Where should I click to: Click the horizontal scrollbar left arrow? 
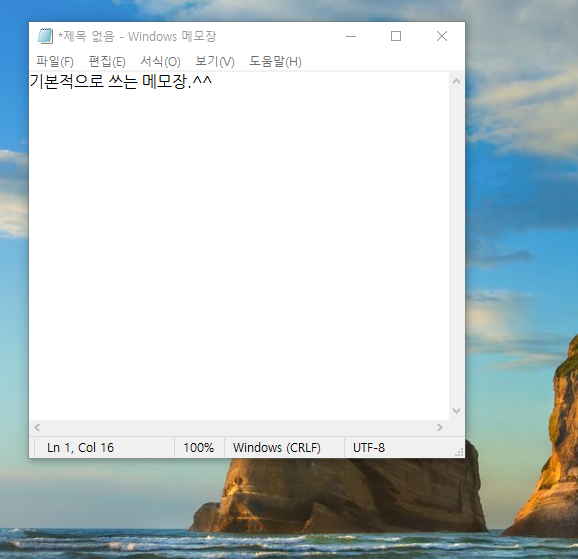click(x=37, y=428)
